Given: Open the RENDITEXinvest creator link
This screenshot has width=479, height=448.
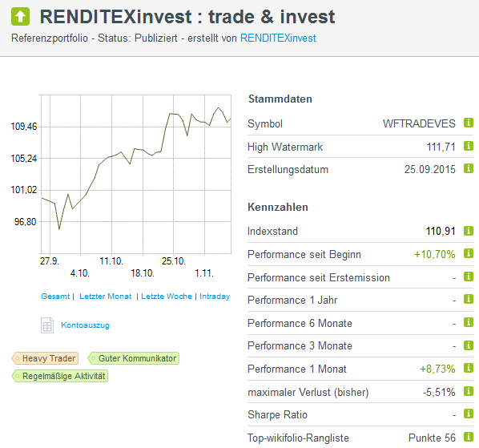Looking at the screenshot, I should point(278,38).
